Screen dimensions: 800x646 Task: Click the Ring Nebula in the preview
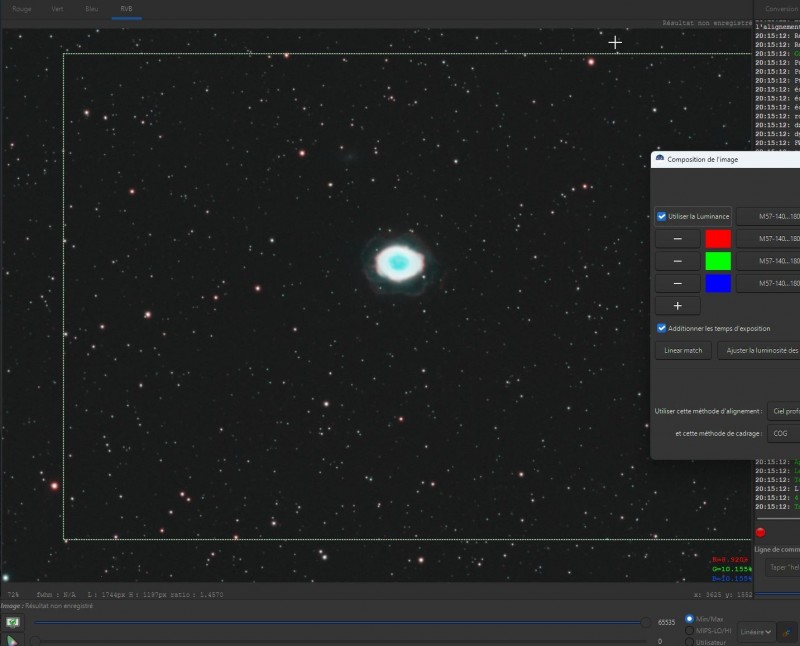399,263
